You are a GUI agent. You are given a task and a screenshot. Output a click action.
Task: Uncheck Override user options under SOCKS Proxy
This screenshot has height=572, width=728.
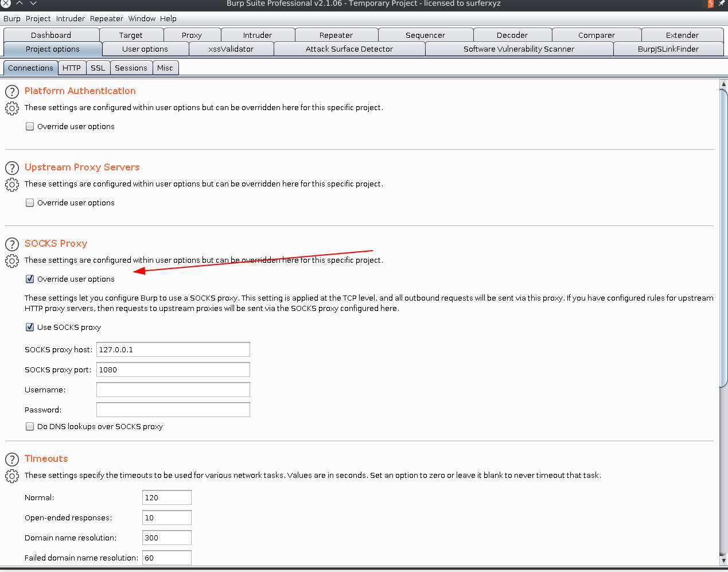click(x=30, y=279)
